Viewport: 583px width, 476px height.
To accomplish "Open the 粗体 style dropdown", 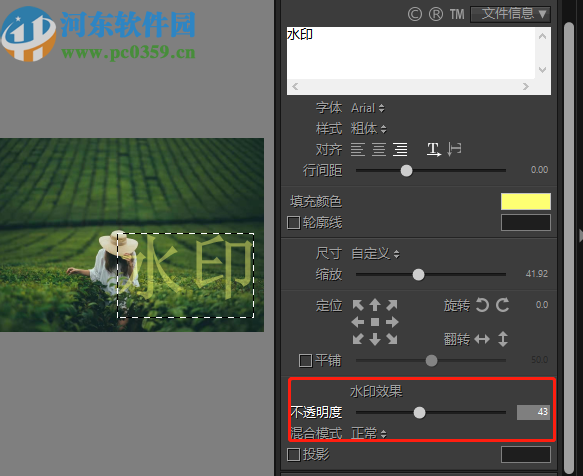I will tap(368, 129).
